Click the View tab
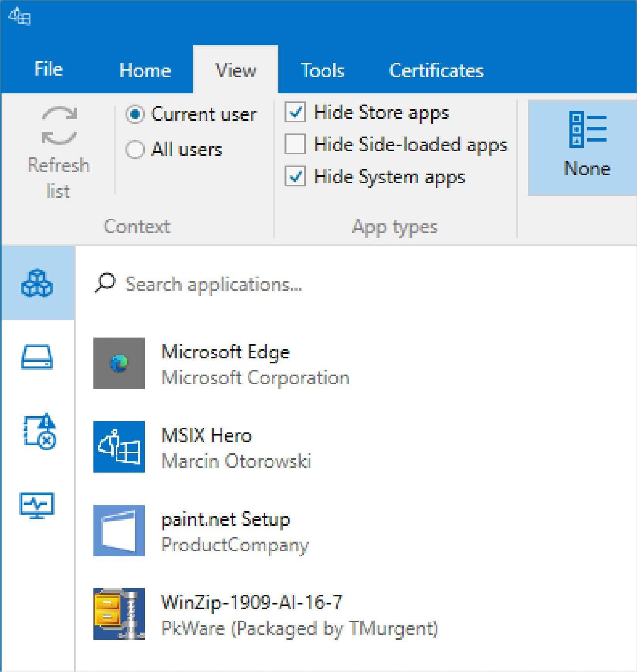 235,70
